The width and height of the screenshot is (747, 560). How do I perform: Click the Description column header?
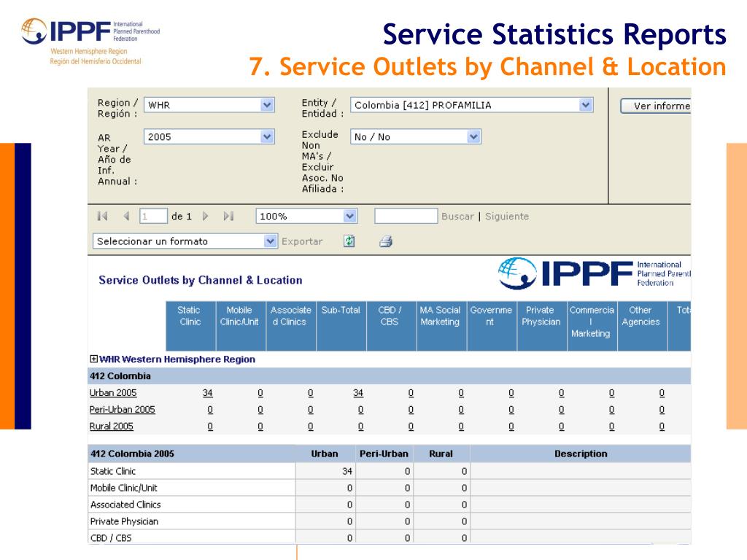(x=581, y=454)
